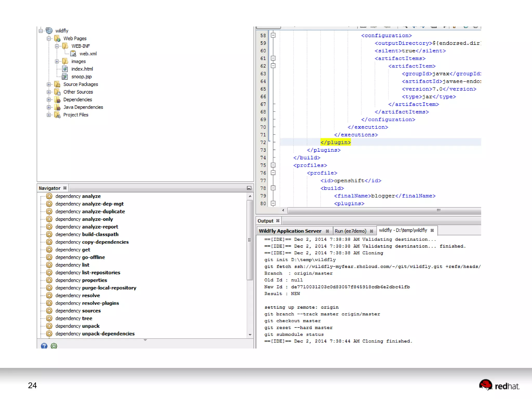Click the help question mark icon
The width and height of the screenshot is (532, 399).
coord(44,346)
